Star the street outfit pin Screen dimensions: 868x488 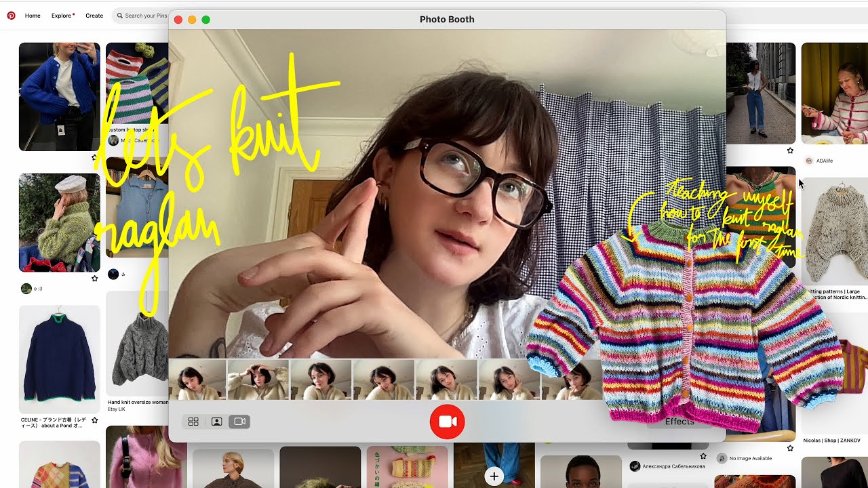pyautogui.click(x=790, y=150)
